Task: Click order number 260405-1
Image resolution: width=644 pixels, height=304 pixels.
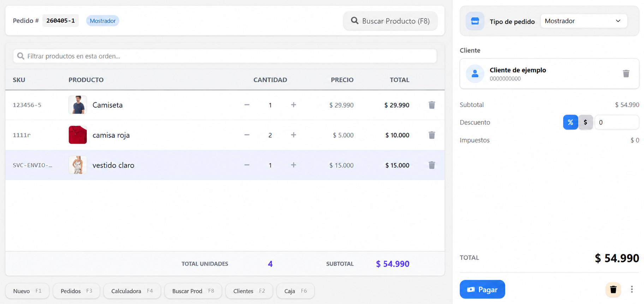Action: (60, 20)
